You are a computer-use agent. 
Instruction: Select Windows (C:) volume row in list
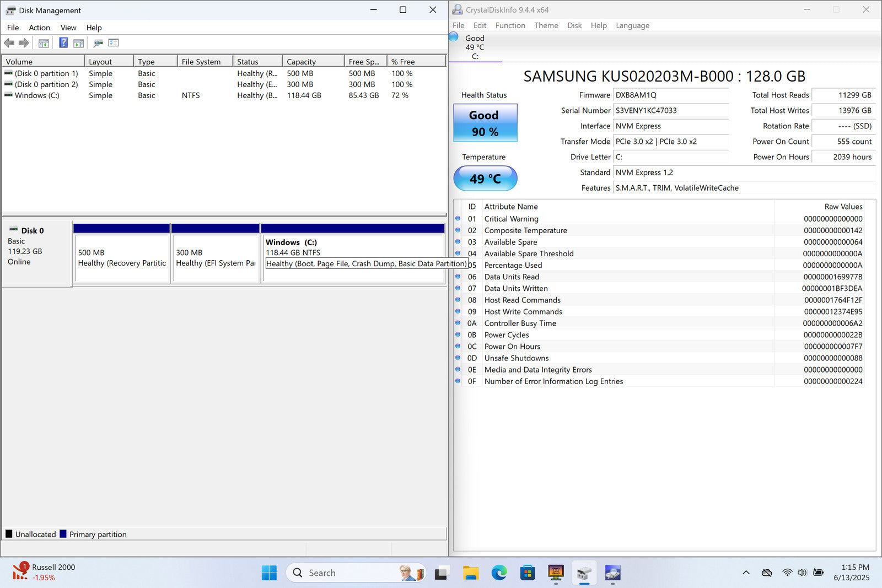click(224, 95)
